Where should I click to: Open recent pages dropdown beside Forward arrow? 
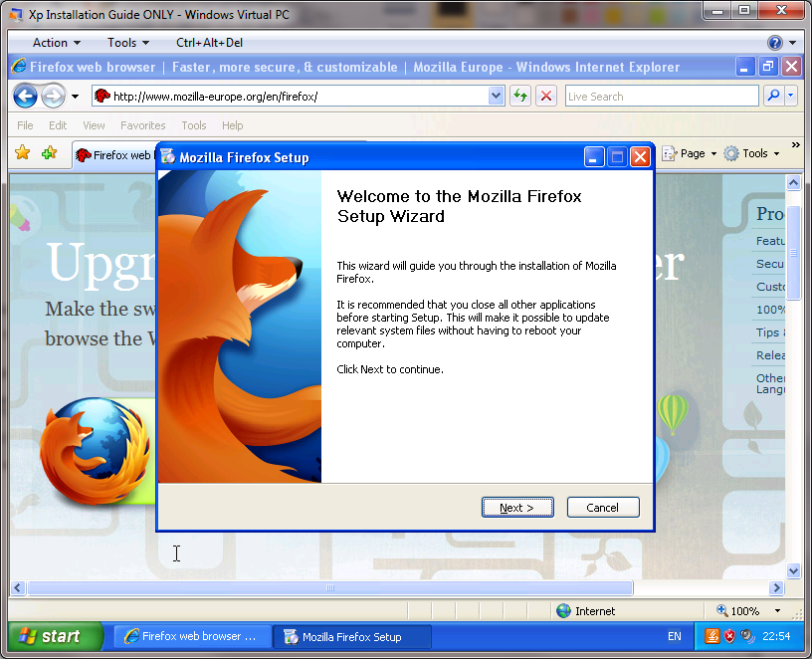(x=76, y=97)
